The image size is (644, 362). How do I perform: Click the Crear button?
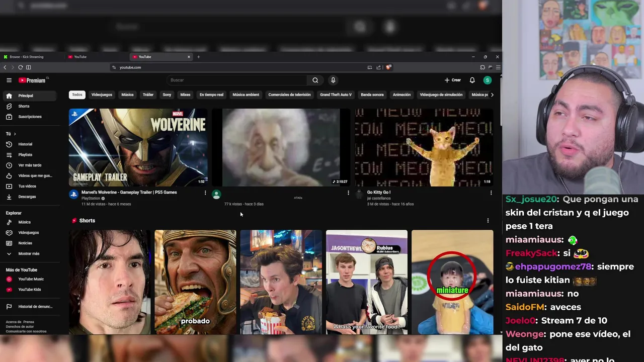[453, 80]
